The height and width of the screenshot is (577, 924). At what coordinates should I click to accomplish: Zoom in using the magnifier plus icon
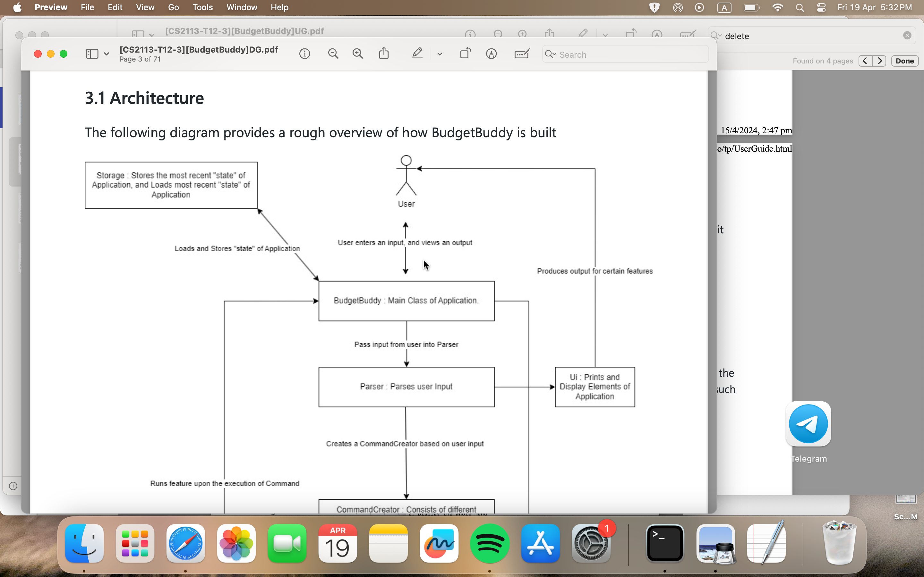click(357, 54)
